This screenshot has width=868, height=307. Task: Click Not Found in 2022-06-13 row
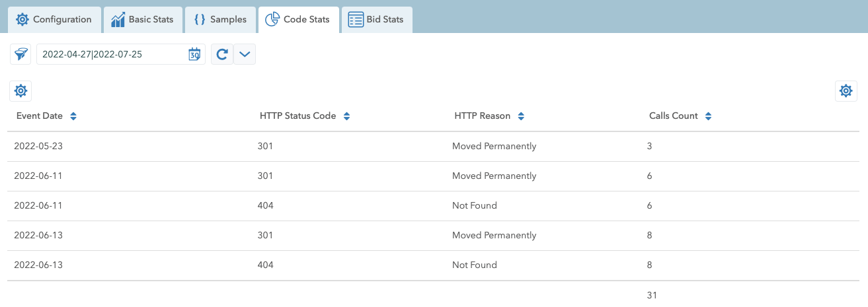(474, 265)
